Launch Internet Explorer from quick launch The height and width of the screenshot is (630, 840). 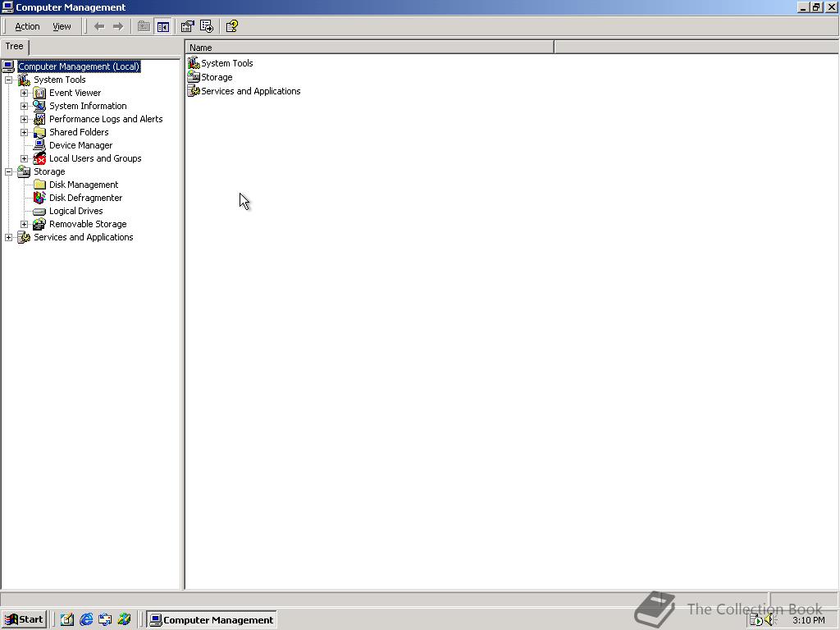point(85,620)
